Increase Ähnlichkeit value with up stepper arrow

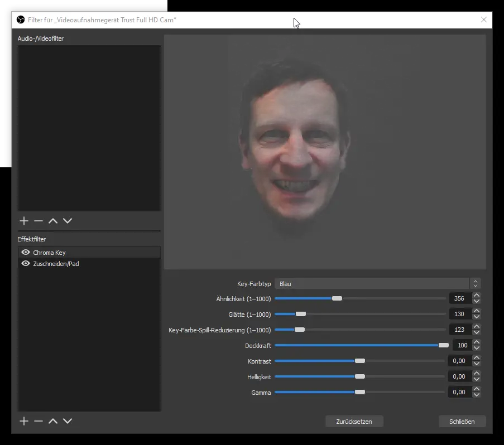476,296
